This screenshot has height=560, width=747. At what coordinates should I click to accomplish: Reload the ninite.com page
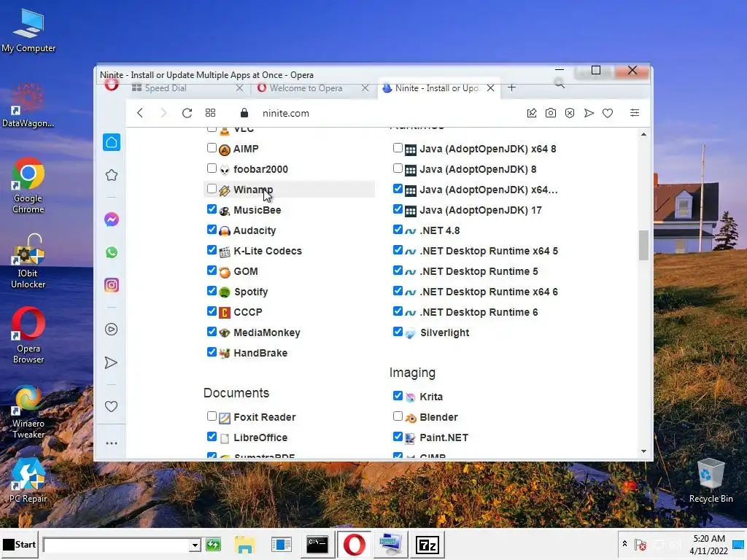coord(187,113)
